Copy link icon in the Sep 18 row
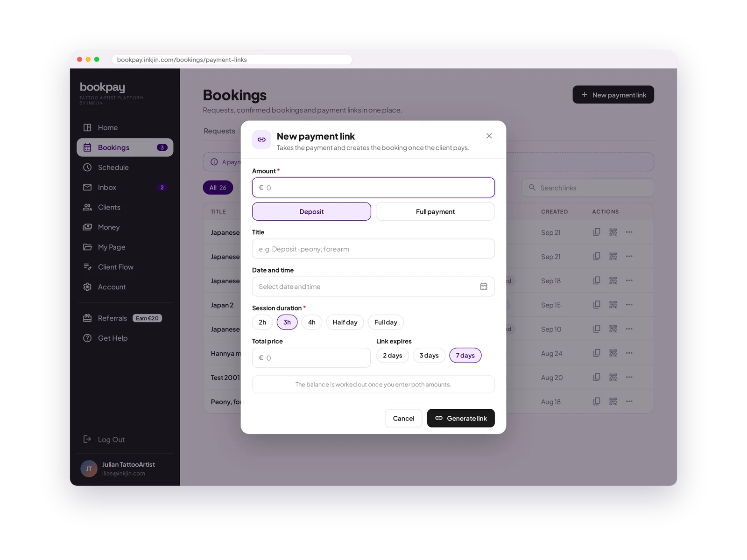Viewport: 747px width, 560px height. click(x=597, y=280)
